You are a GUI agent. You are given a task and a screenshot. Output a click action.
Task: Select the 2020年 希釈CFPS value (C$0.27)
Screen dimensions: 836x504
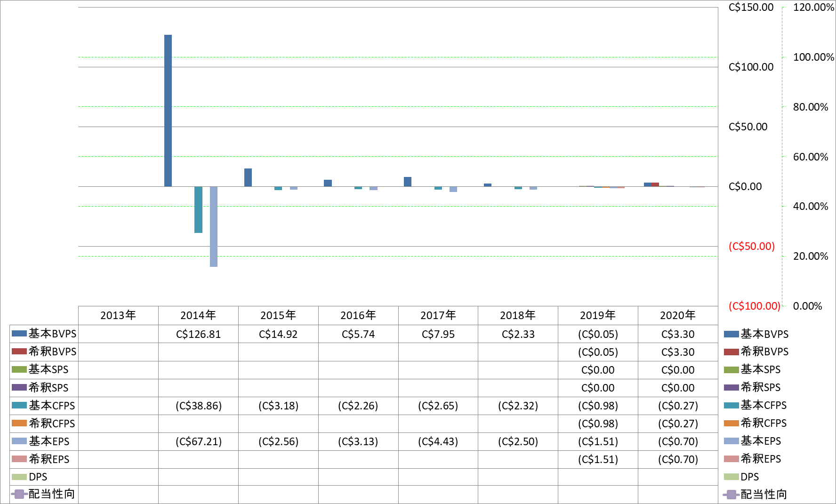(678, 424)
